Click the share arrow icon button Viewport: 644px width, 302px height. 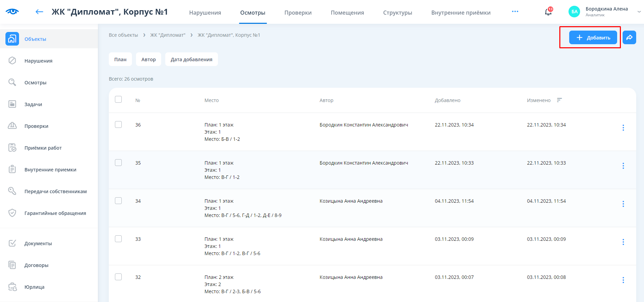629,37
